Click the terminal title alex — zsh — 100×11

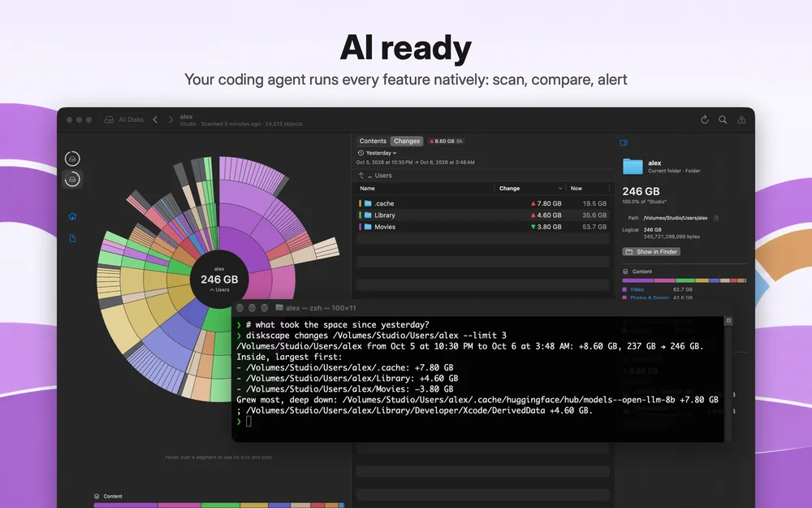[x=321, y=308]
